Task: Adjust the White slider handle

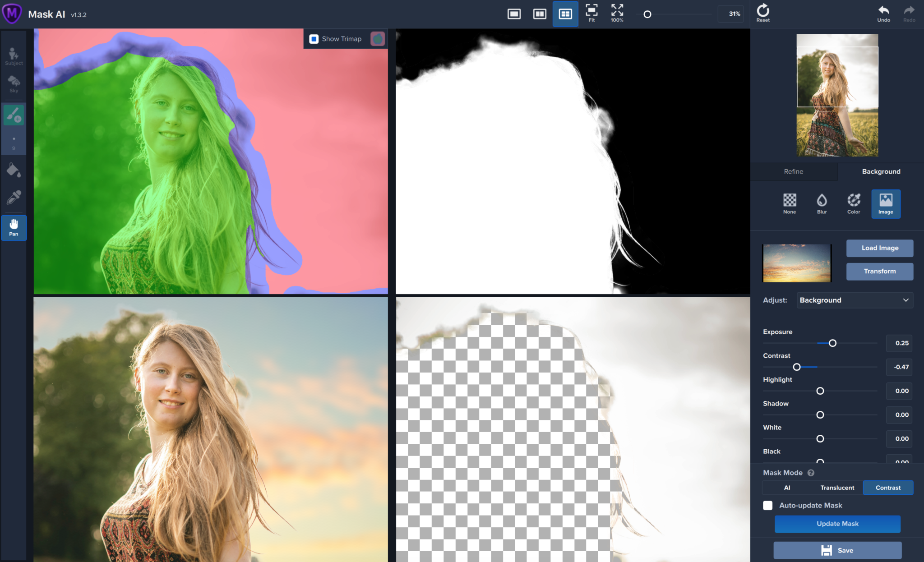Action: click(820, 439)
